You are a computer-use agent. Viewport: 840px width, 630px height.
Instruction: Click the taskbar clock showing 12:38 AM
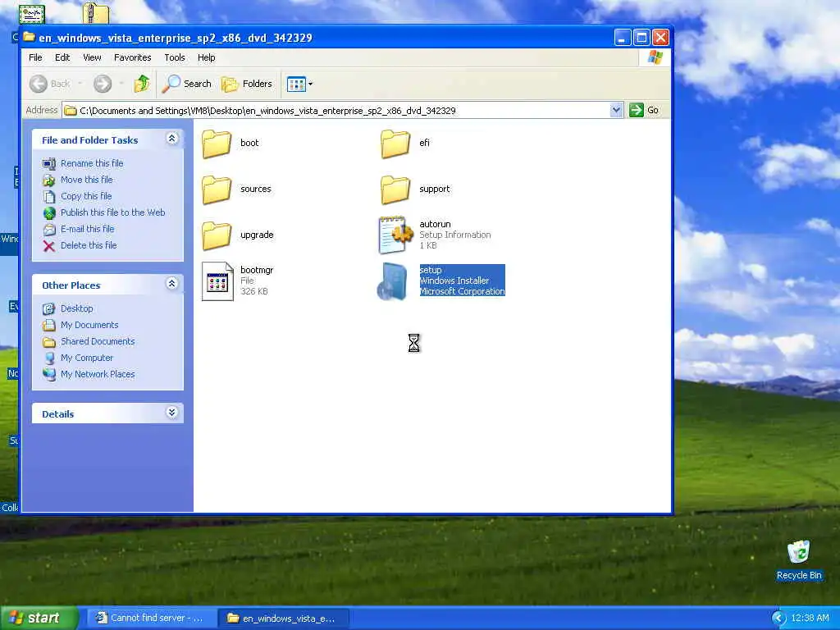[x=810, y=619]
